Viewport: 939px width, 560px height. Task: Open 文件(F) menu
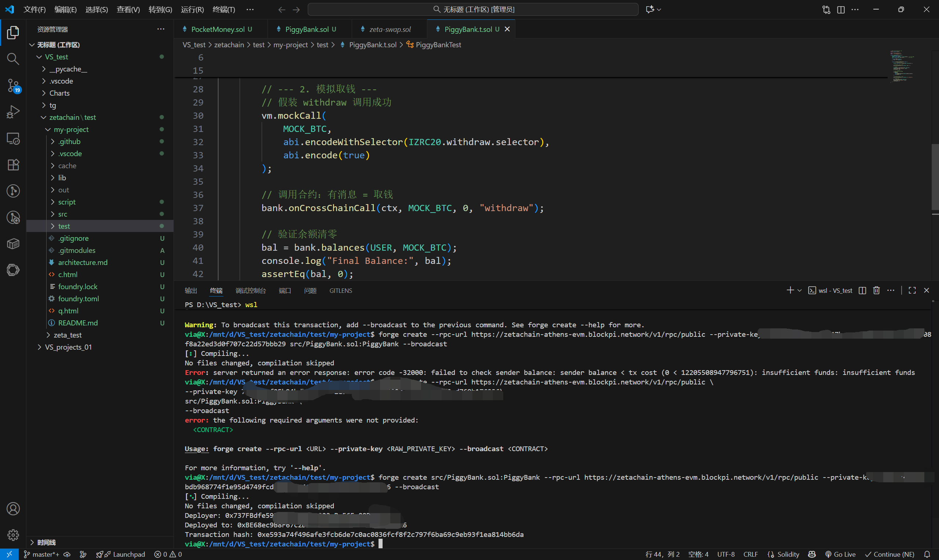point(34,10)
